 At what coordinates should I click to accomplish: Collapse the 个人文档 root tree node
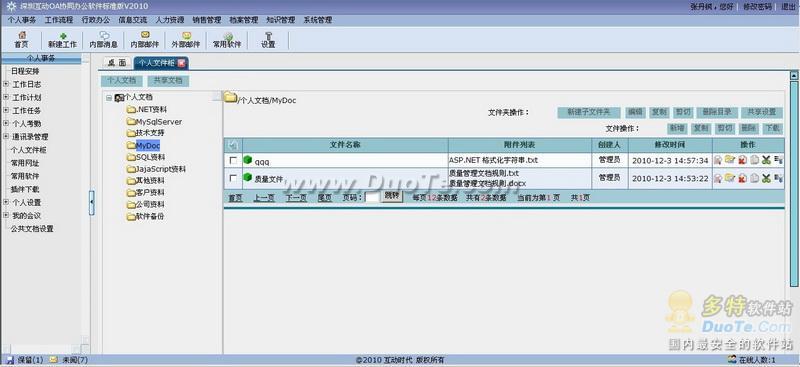(109, 97)
